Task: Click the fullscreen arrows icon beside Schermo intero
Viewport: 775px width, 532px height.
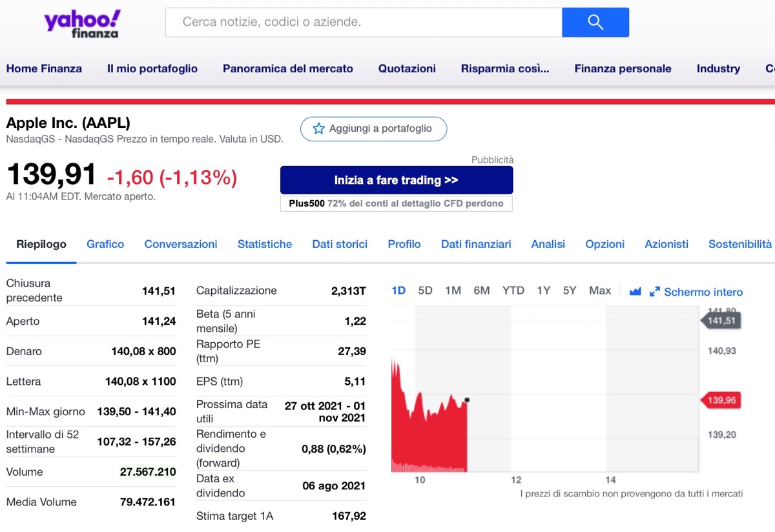Action: click(655, 292)
